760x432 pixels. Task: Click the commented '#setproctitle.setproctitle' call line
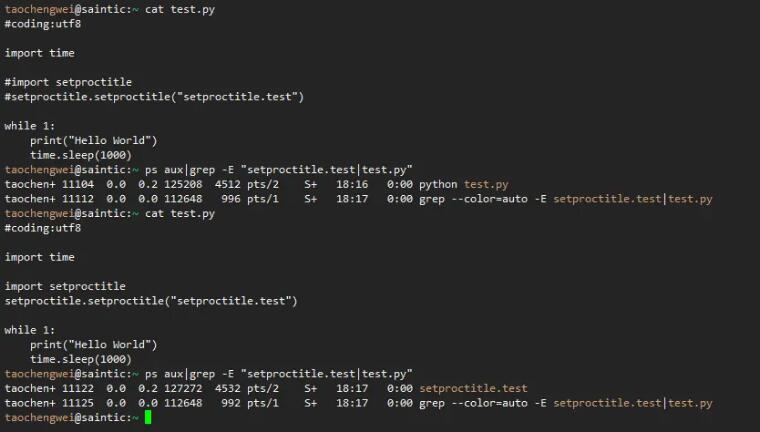154,97
